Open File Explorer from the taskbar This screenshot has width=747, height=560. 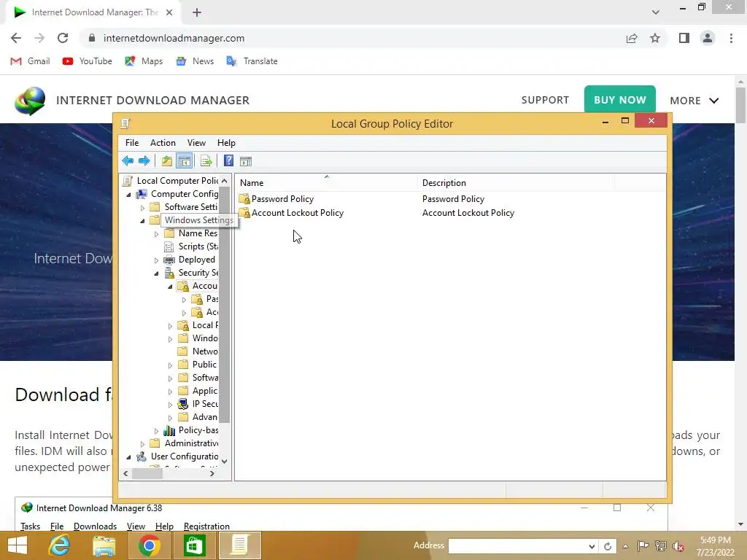104,546
